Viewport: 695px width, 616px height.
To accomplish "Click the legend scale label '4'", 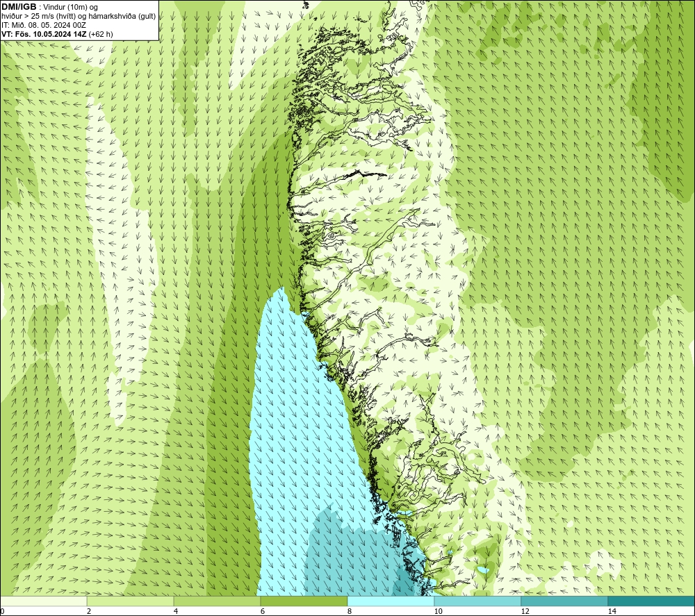I will point(176,612).
